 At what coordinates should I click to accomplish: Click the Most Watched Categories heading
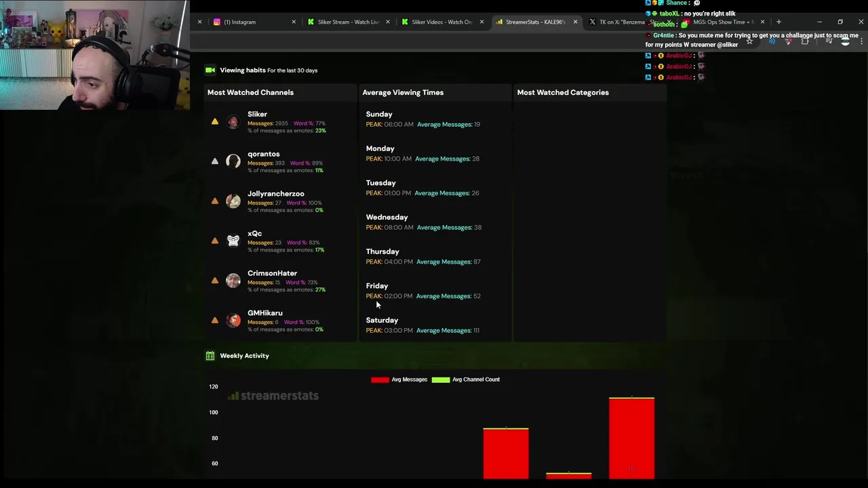(x=563, y=92)
